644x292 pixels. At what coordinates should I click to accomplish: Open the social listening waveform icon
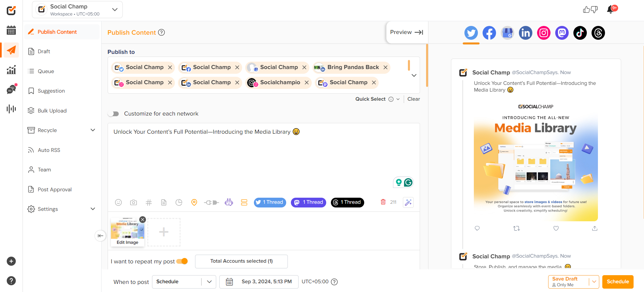(x=11, y=109)
